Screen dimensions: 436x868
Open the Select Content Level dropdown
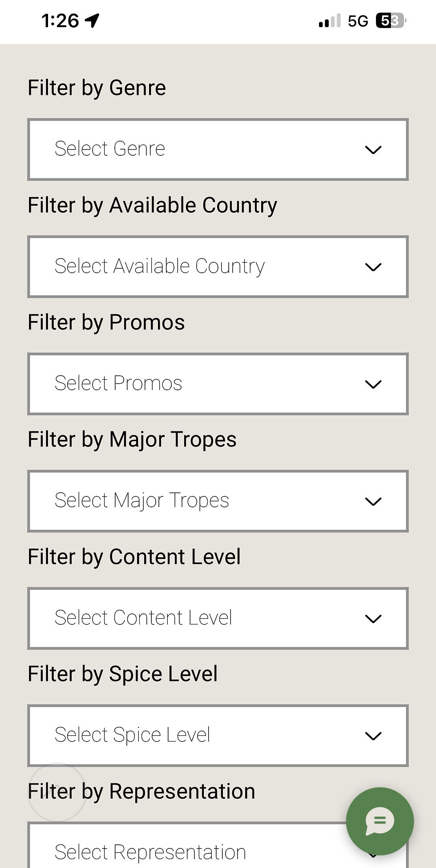coord(218,618)
